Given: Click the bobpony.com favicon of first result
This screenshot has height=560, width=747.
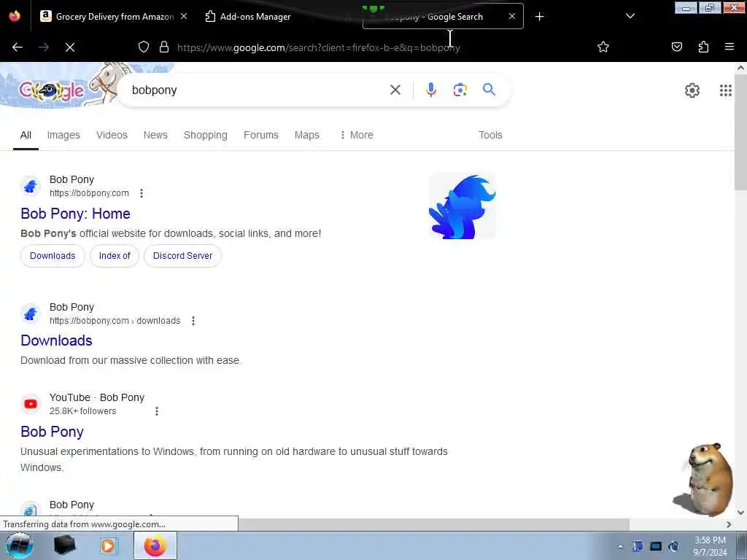Looking at the screenshot, I should coord(31,186).
